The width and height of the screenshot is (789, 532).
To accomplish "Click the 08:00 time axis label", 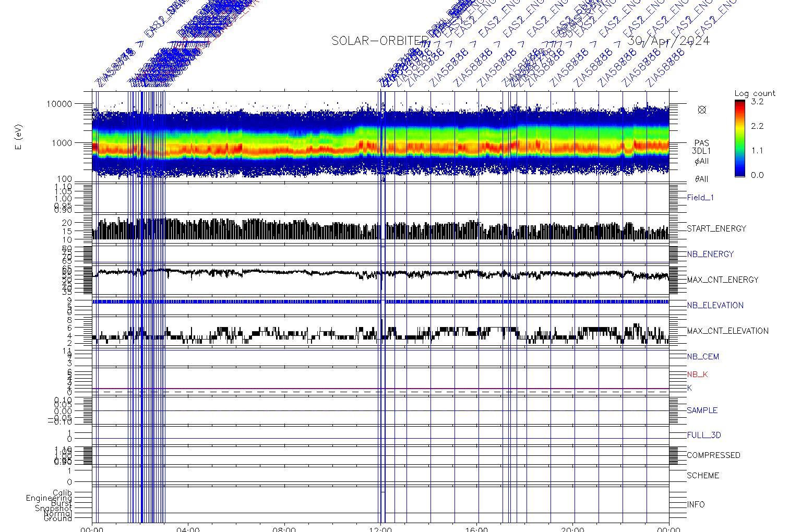I will (x=284, y=528).
